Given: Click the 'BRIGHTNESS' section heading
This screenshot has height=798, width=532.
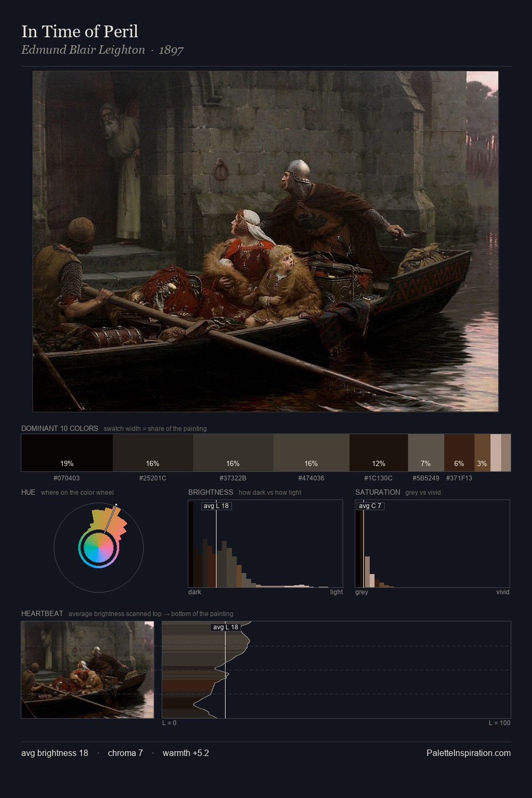Looking at the screenshot, I should (211, 492).
